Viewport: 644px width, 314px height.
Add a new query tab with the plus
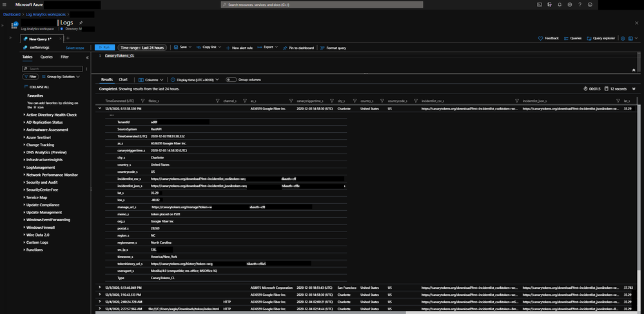pyautogui.click(x=68, y=39)
